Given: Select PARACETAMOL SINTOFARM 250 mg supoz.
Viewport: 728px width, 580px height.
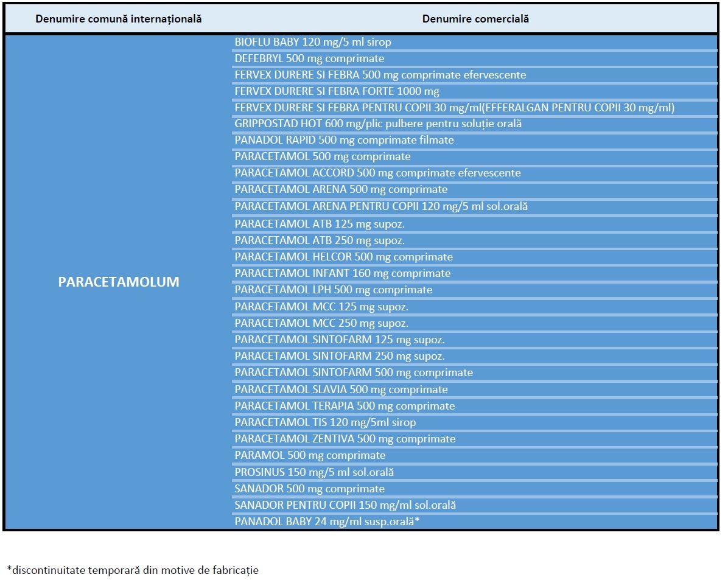Looking at the screenshot, I should [475, 356].
